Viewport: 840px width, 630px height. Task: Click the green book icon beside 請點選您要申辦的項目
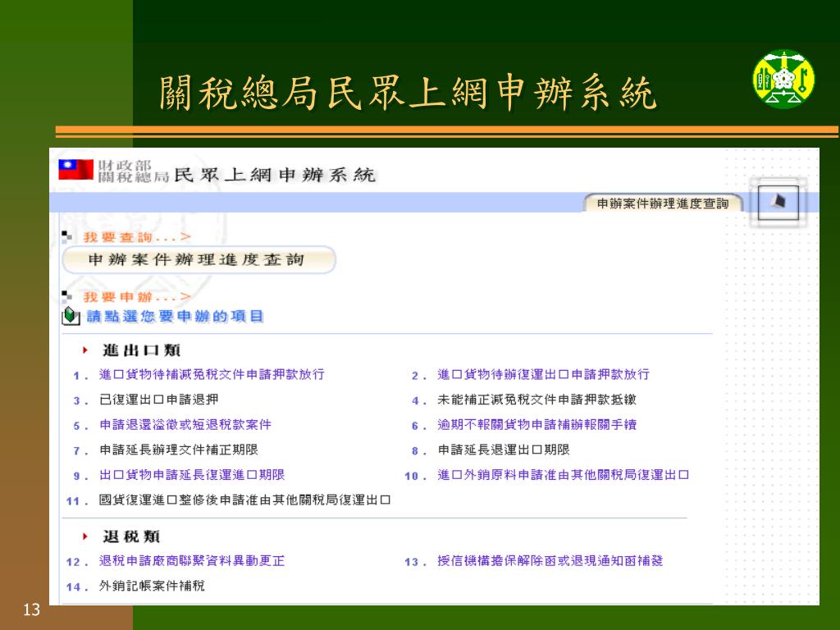[x=71, y=316]
